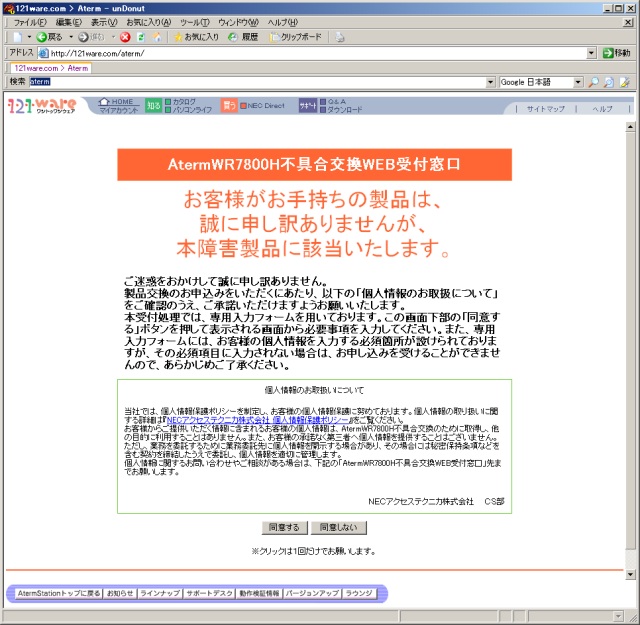Stop loading with the red X icon
640x625 pixels.
125,37
